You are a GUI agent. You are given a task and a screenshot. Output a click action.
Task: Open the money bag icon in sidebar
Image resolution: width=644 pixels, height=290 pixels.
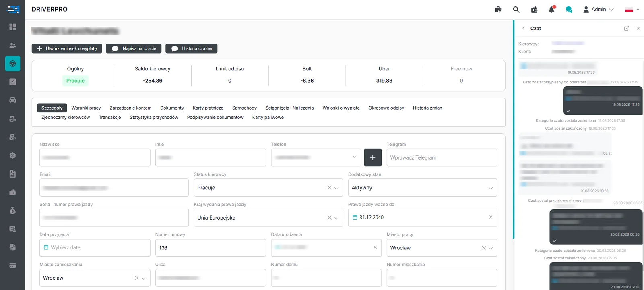pyautogui.click(x=12, y=211)
